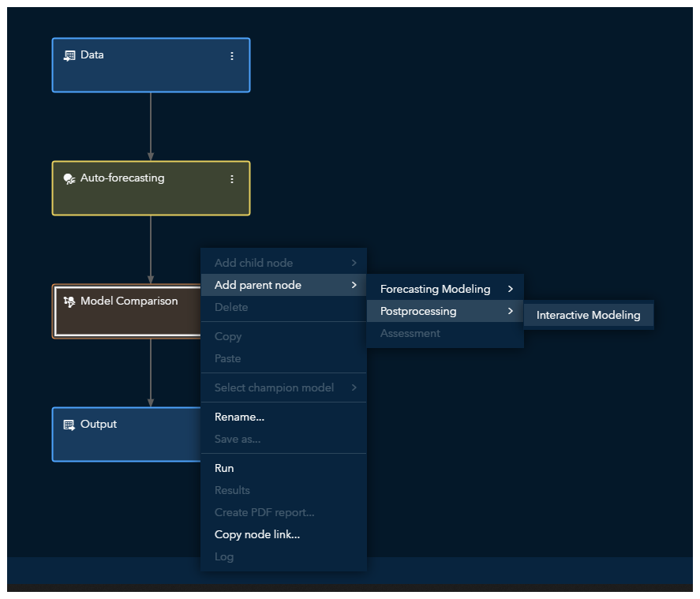Select the Data pipeline node
This screenshot has width=700, height=599.
[x=150, y=75]
